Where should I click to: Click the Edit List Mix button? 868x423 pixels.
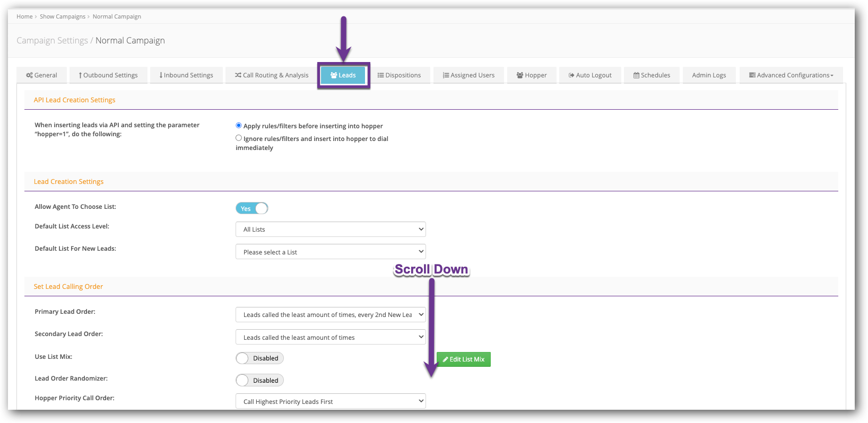[x=464, y=359]
